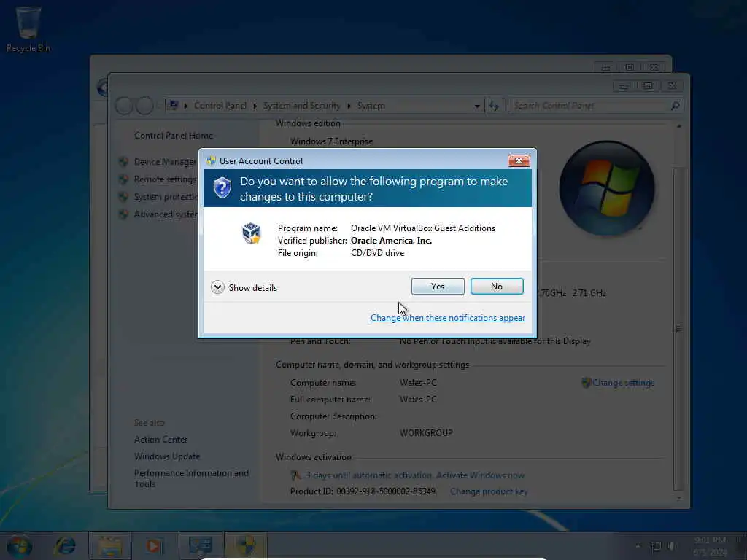Click the activation key icon beside 3 days
747x560 pixels.
pos(296,475)
